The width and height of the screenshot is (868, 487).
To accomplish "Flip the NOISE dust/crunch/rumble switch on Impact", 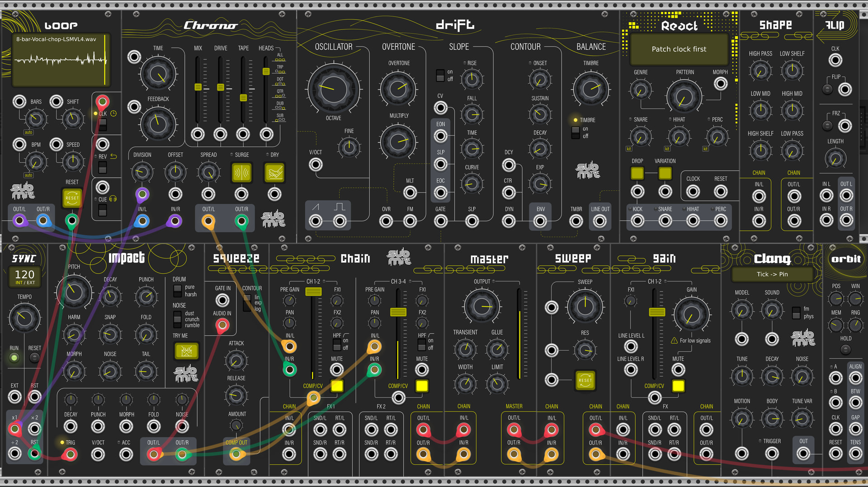I will (x=178, y=319).
